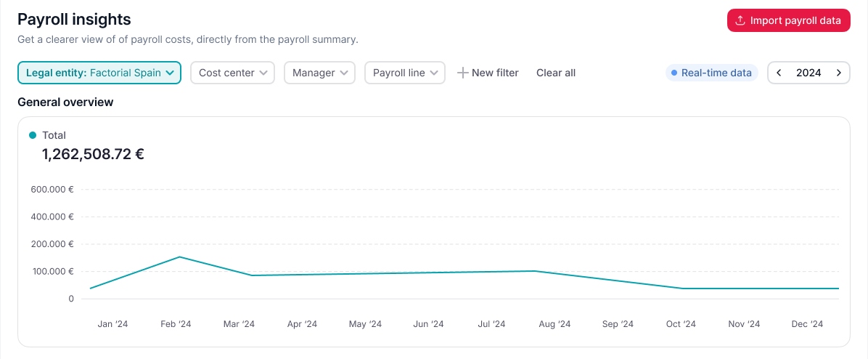Click the Apr '24 axis label
This screenshot has height=359, width=868.
click(x=302, y=324)
